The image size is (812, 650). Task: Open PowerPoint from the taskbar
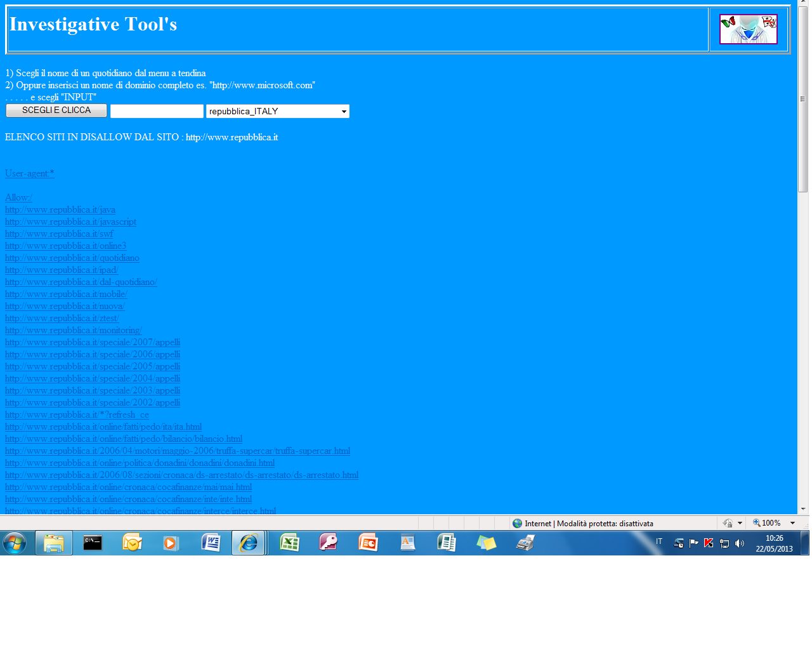click(x=368, y=543)
